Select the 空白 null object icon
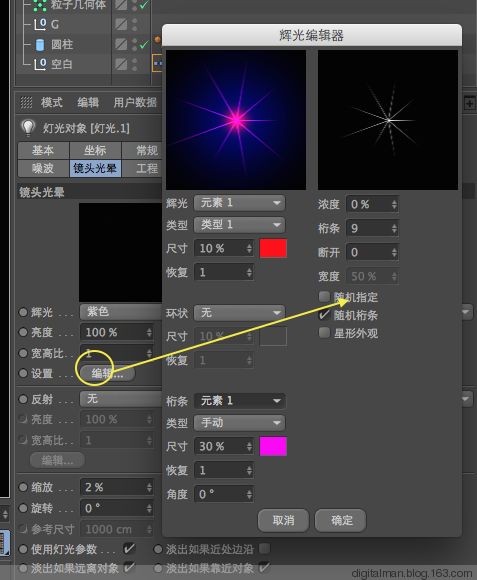The width and height of the screenshot is (477, 580). point(40,64)
